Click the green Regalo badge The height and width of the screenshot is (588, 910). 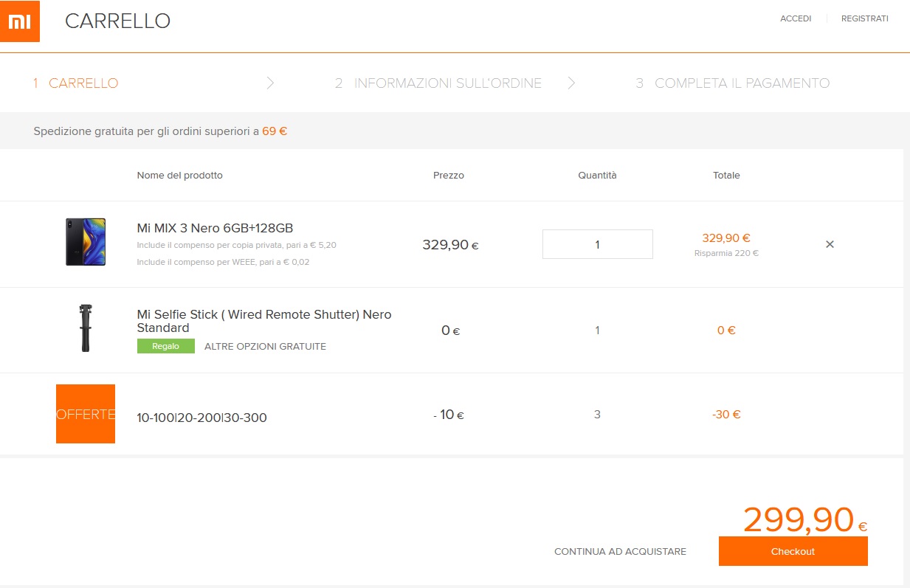[x=166, y=346]
